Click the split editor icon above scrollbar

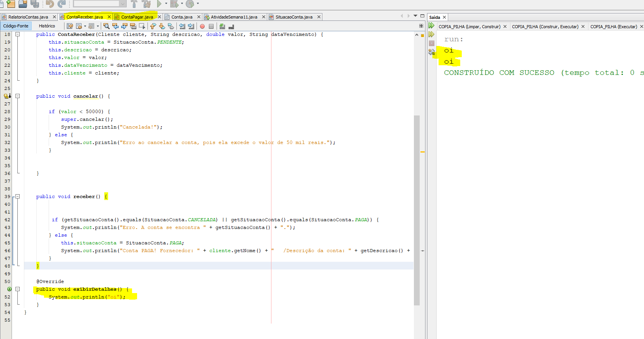click(421, 26)
